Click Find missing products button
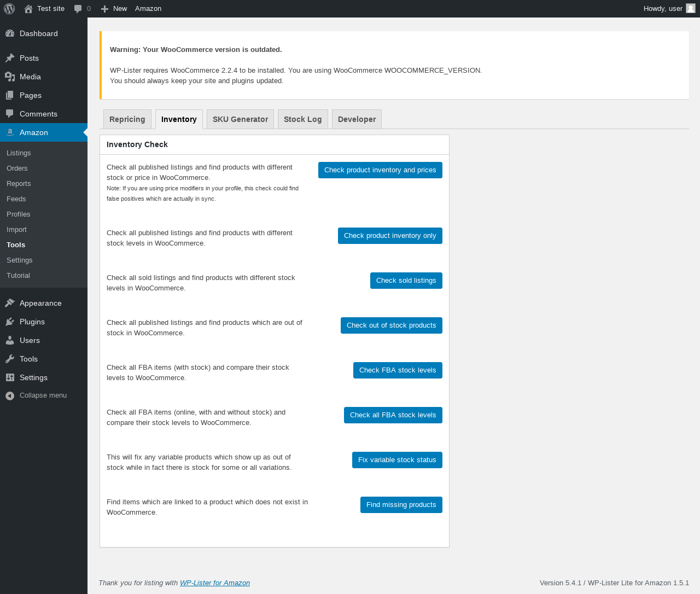 click(401, 505)
